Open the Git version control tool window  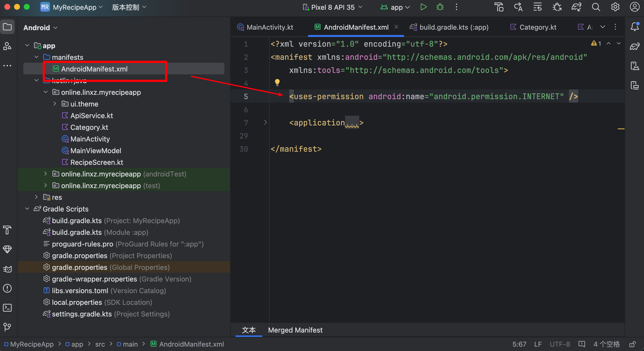(x=7, y=327)
